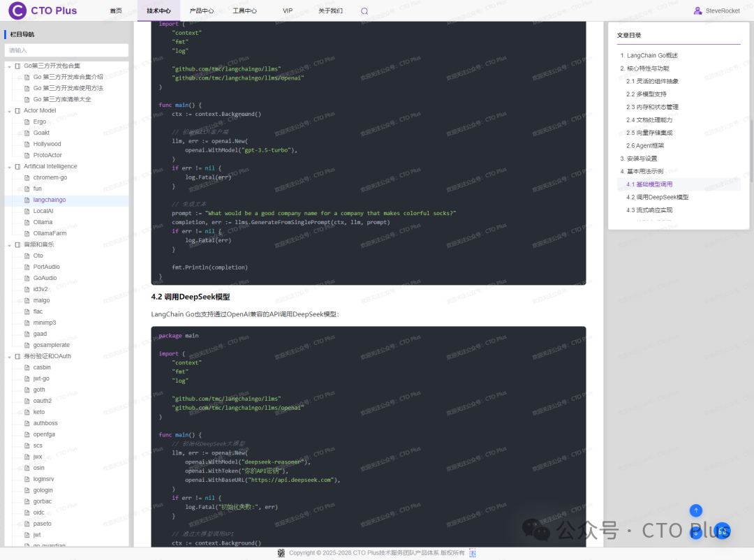Go to the 首页 nav tab
This screenshot has height=560, width=754.
(x=116, y=10)
